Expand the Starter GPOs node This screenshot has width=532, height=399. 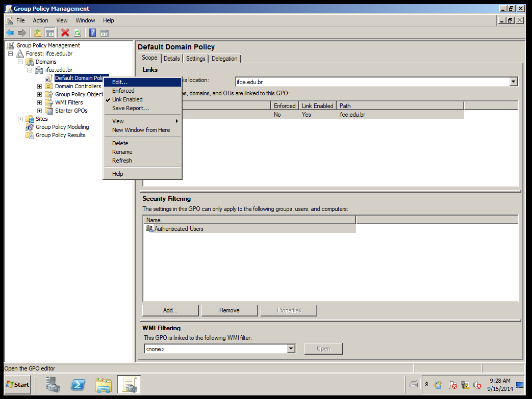(39, 111)
